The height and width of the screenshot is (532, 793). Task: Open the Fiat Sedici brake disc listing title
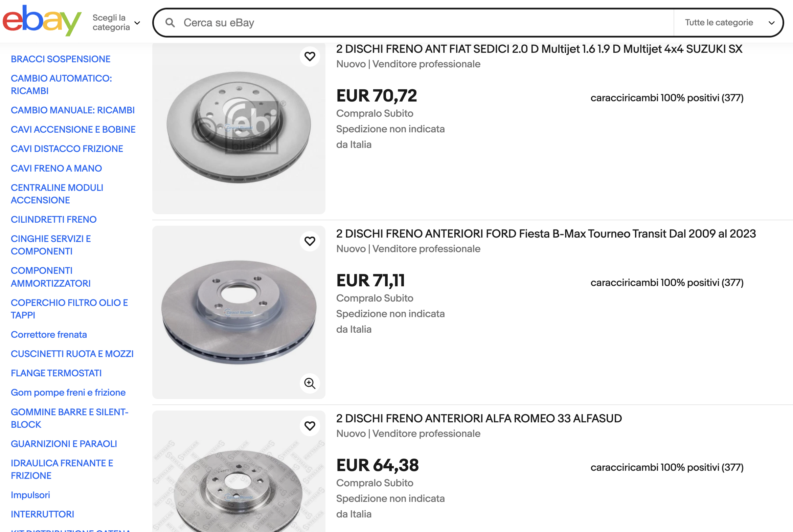click(539, 49)
